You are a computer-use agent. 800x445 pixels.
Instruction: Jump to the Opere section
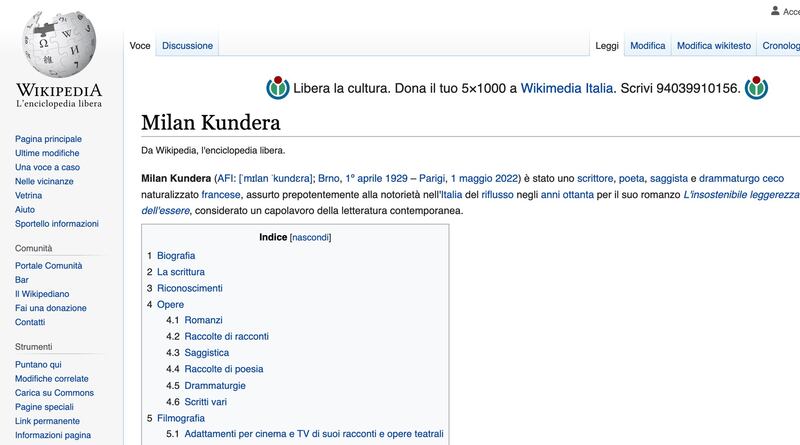tap(170, 305)
